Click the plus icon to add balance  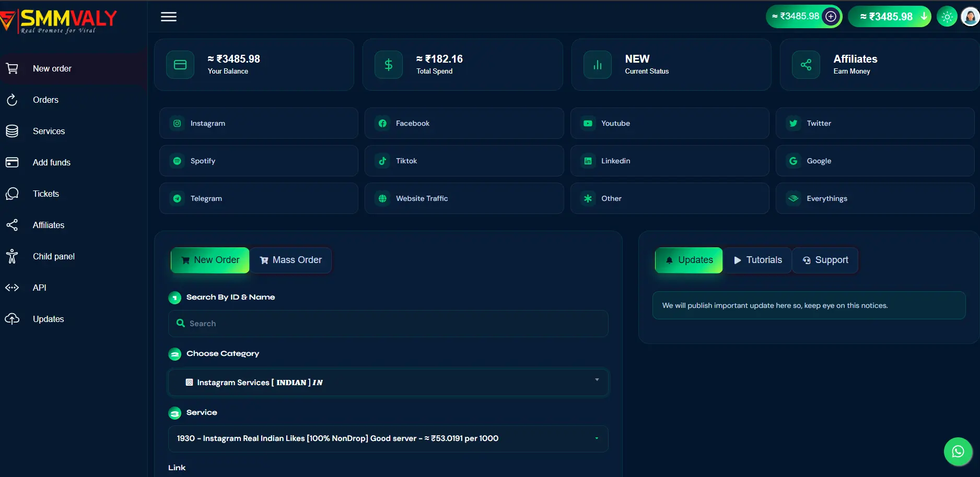(831, 17)
